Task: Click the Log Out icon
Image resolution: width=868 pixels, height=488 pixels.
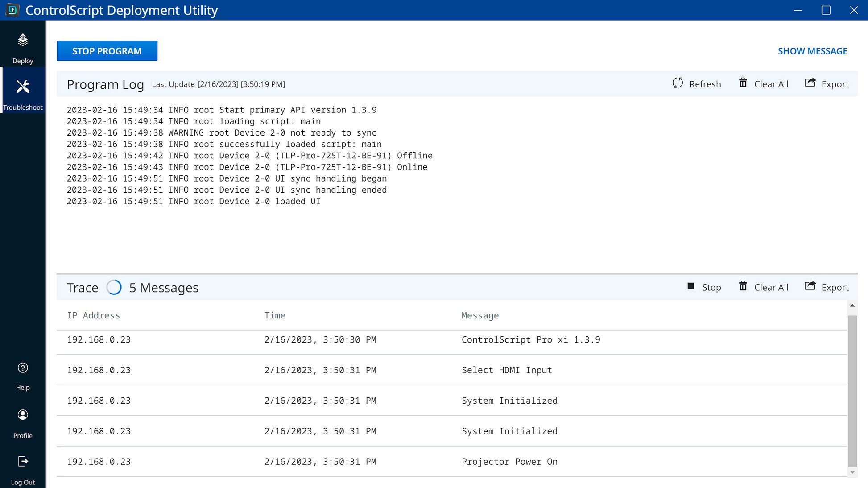Action: pos(23,461)
